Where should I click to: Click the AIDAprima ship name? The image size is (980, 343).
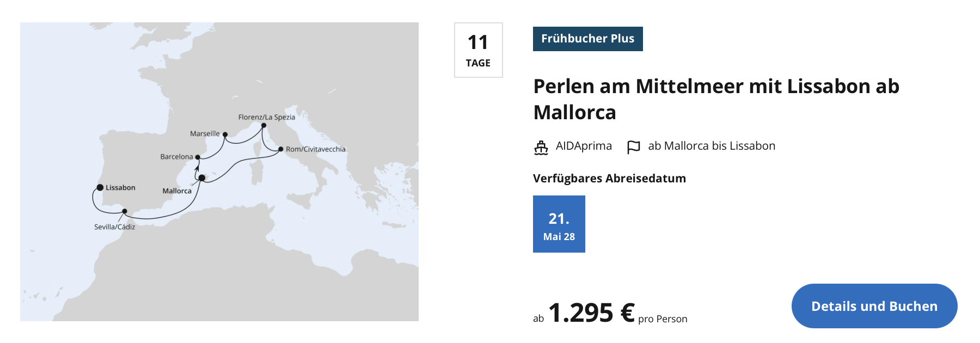tap(584, 146)
